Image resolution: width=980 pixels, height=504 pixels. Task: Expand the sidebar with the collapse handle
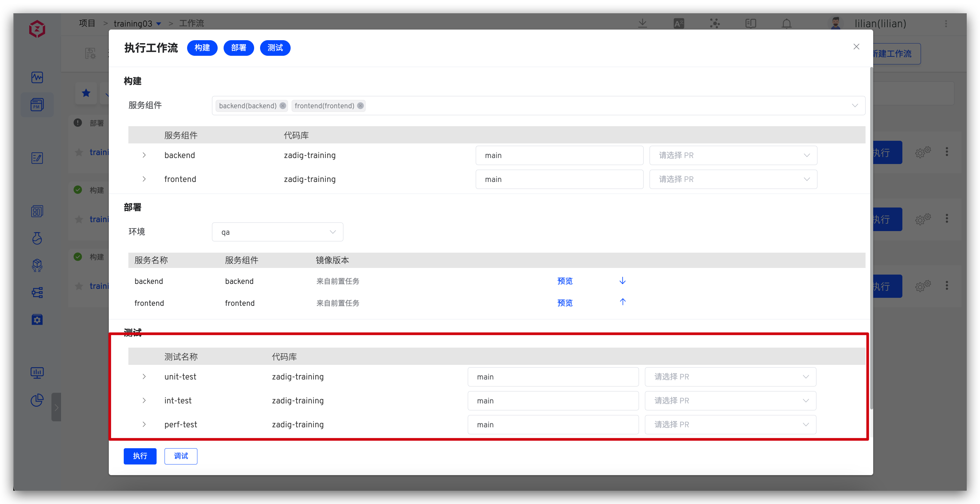(56, 407)
